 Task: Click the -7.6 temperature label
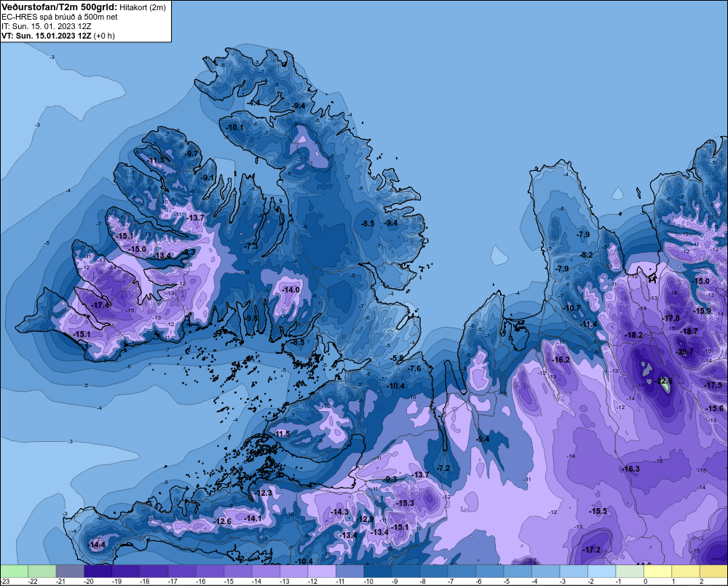coord(414,368)
